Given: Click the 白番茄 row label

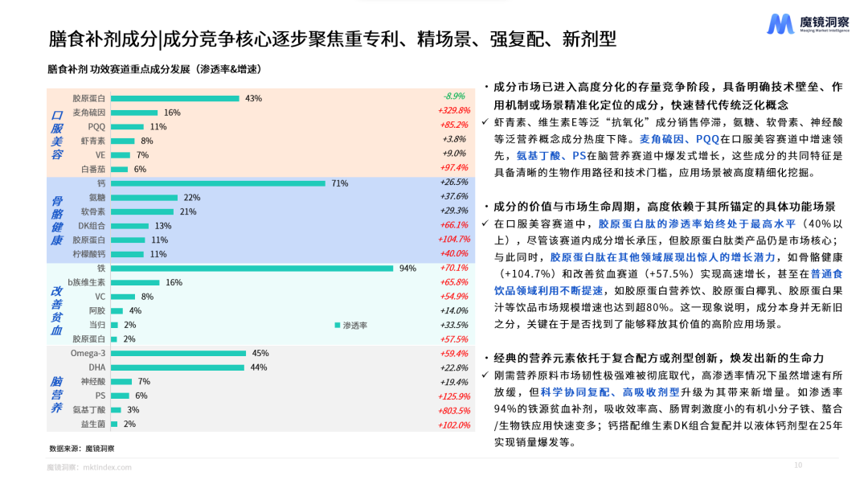Looking at the screenshot, I should [92, 169].
